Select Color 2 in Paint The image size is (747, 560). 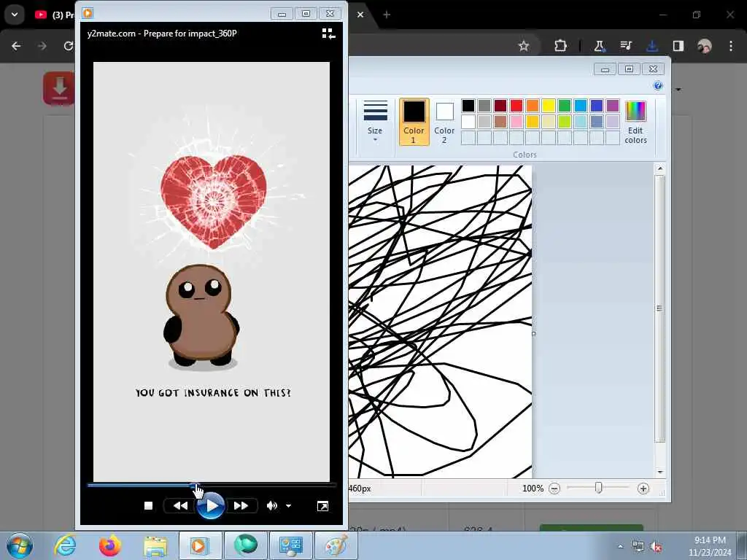pyautogui.click(x=444, y=122)
